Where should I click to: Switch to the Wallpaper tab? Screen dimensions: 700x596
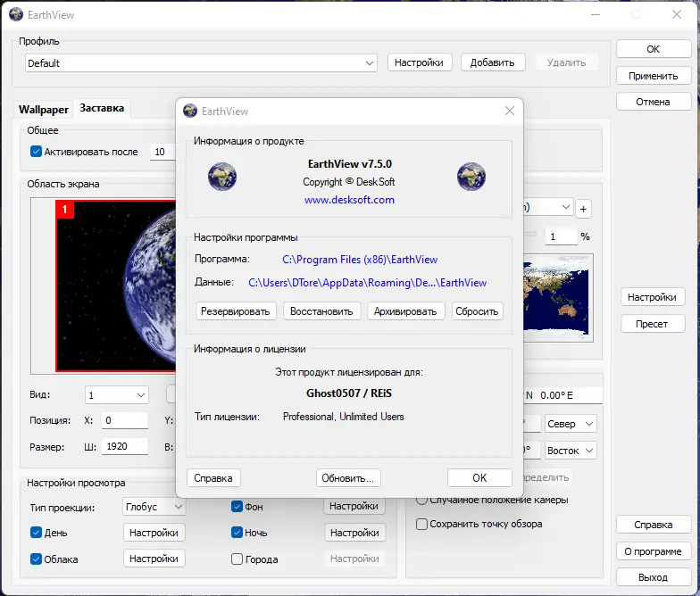pyautogui.click(x=44, y=110)
